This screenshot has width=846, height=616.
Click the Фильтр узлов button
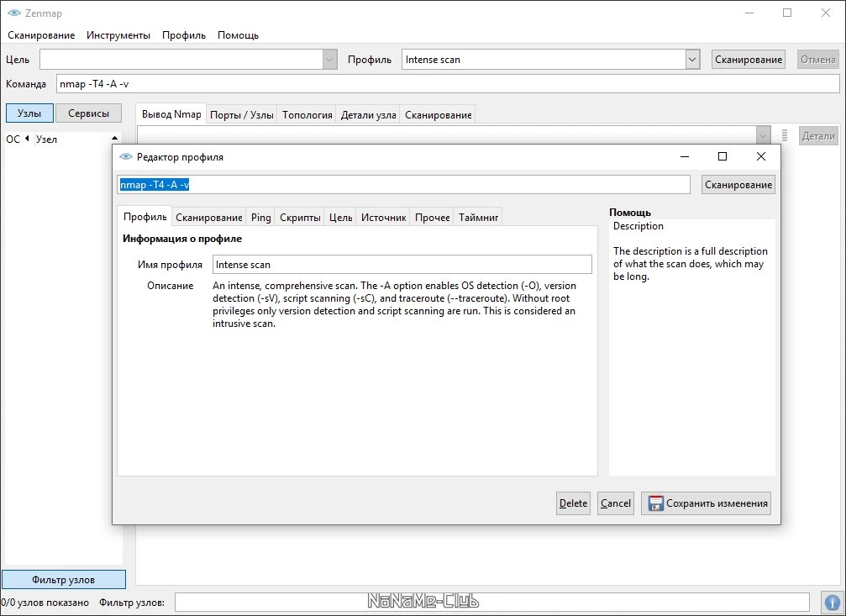coord(63,580)
